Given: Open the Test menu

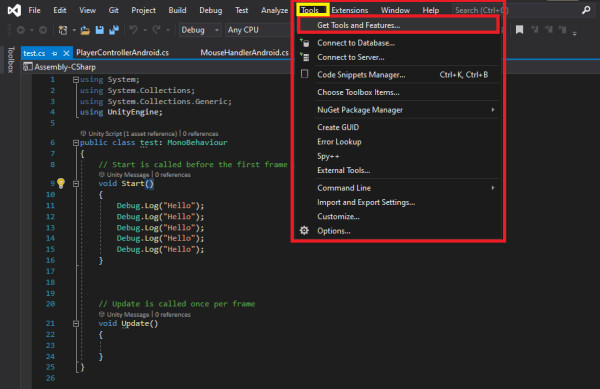Looking at the screenshot, I should (x=241, y=10).
